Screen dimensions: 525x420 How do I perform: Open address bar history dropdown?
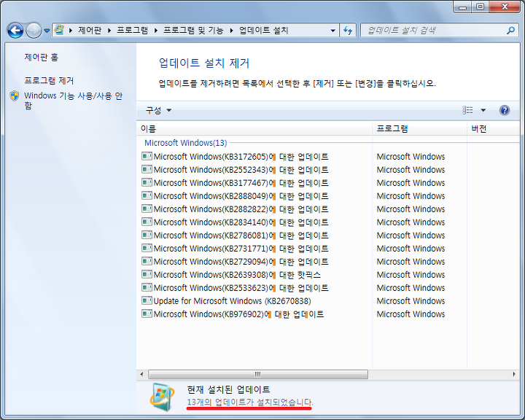(x=332, y=31)
